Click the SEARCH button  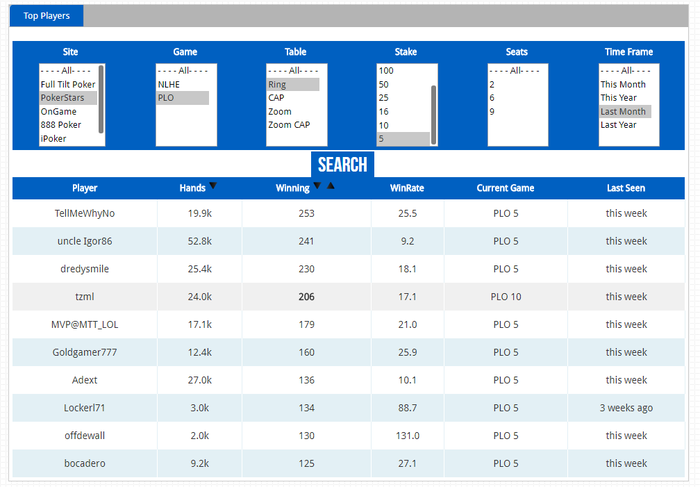342,165
